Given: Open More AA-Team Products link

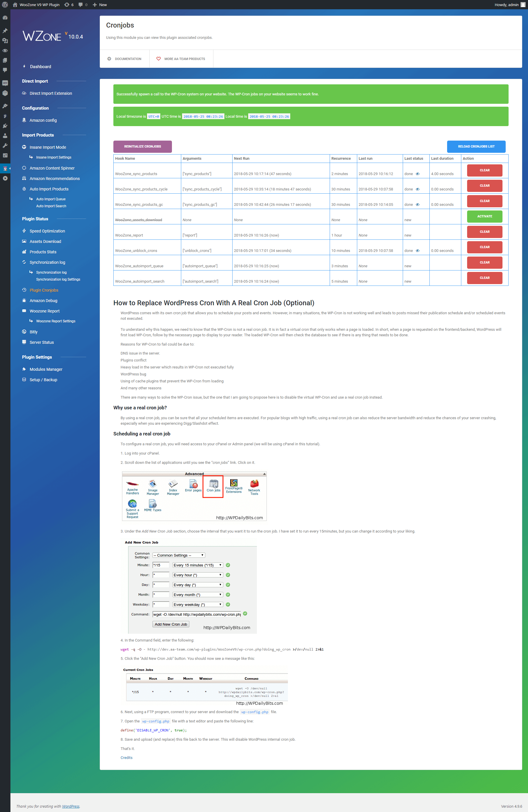Looking at the screenshot, I should 181,59.
